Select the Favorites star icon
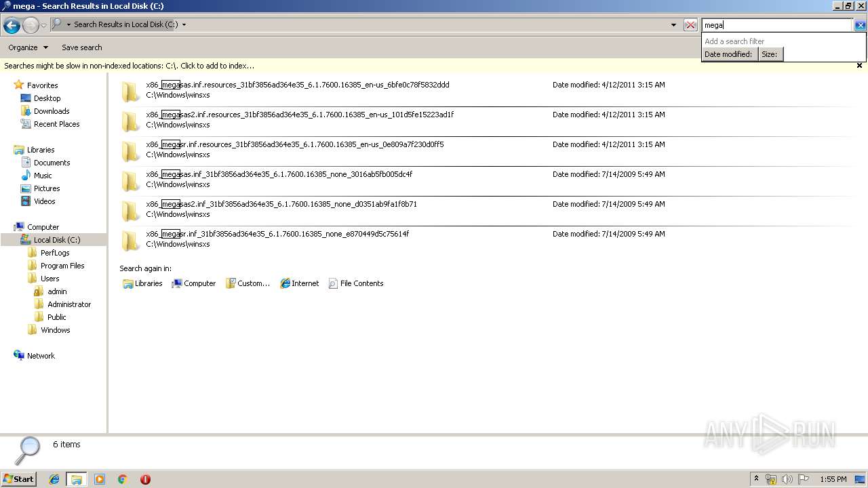 (x=19, y=85)
